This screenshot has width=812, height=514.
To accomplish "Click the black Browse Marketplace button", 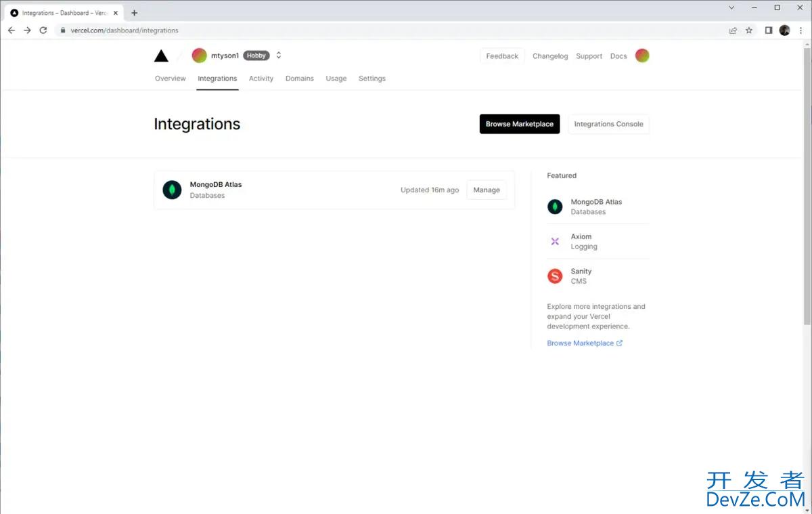I will tap(520, 124).
